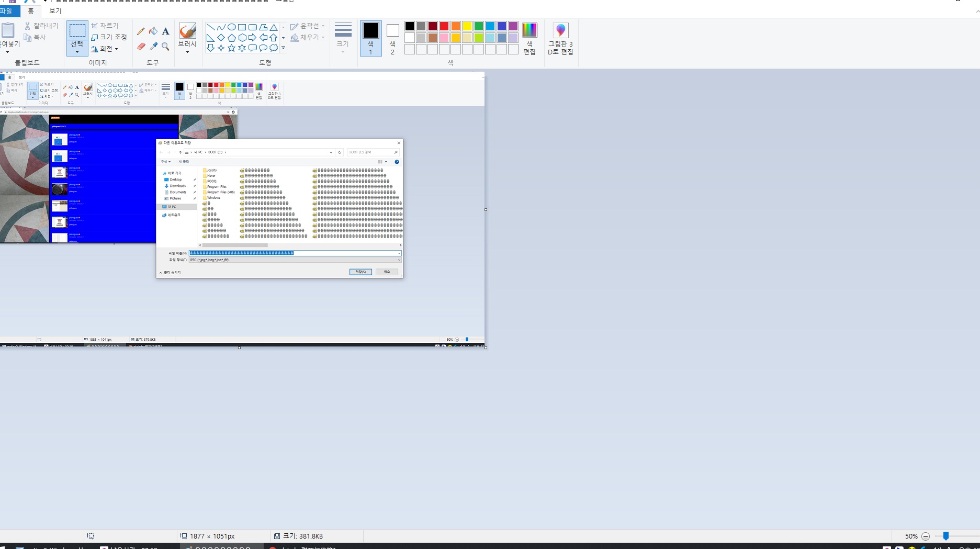The image size is (980, 549).
Task: Choose the Polygon shape
Action: tap(263, 27)
